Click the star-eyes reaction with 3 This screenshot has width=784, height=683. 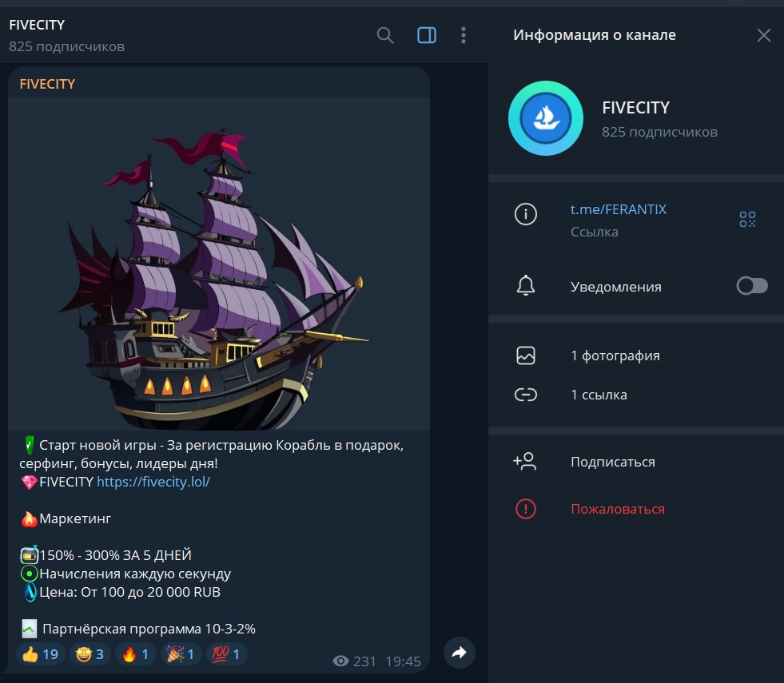90,654
